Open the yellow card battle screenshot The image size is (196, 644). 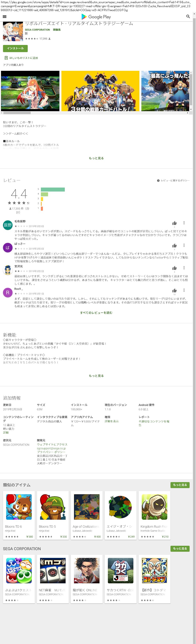click(100, 91)
